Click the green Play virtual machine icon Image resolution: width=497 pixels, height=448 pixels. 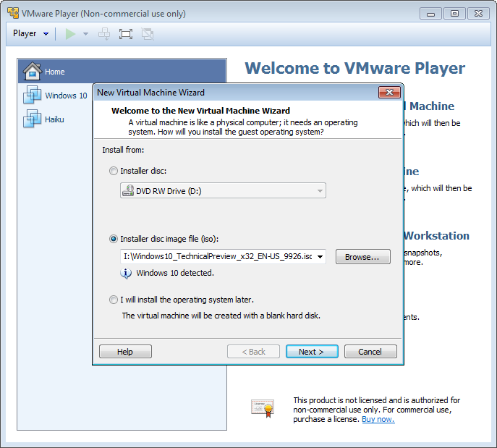(x=70, y=33)
